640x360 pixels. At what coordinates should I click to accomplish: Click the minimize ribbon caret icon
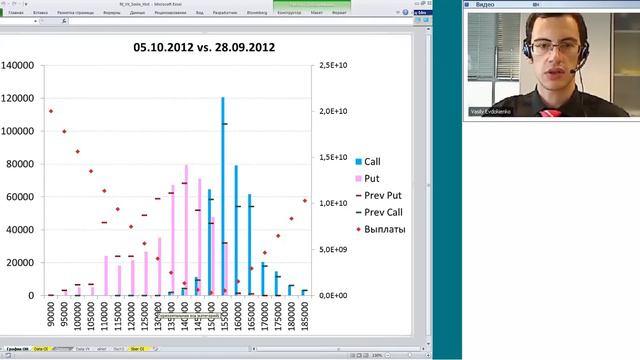pos(398,12)
